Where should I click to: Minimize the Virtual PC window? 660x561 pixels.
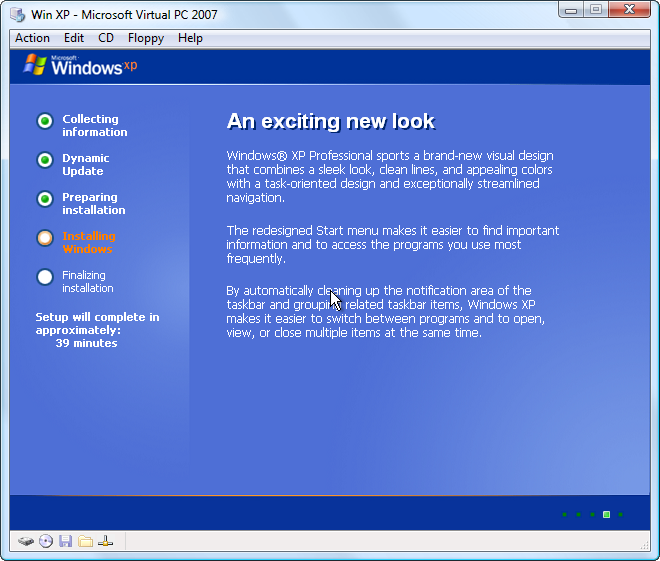coord(571,10)
